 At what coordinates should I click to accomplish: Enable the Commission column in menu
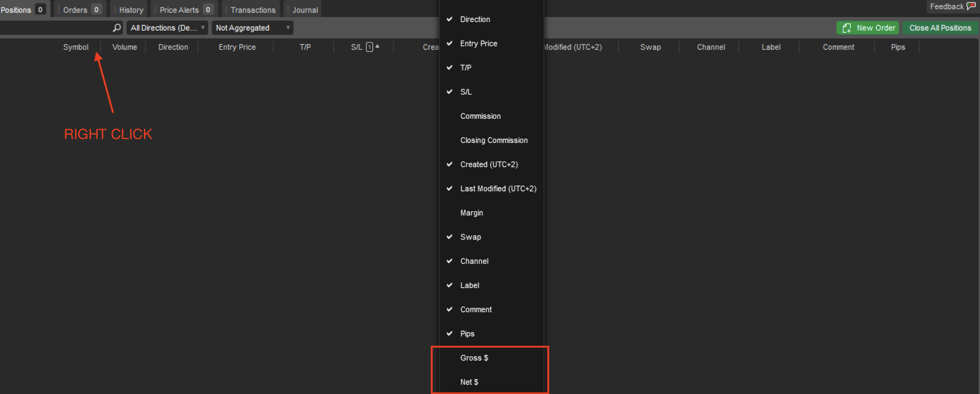pyautogui.click(x=480, y=116)
